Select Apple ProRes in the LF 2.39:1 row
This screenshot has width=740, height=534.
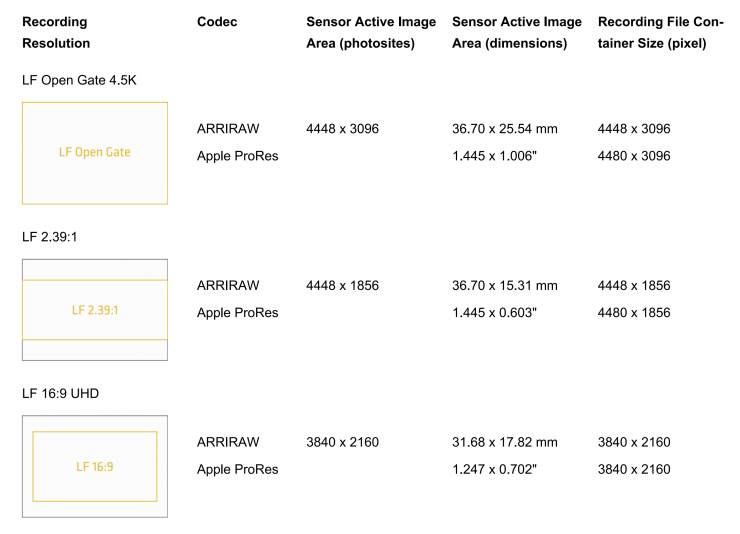tap(237, 313)
